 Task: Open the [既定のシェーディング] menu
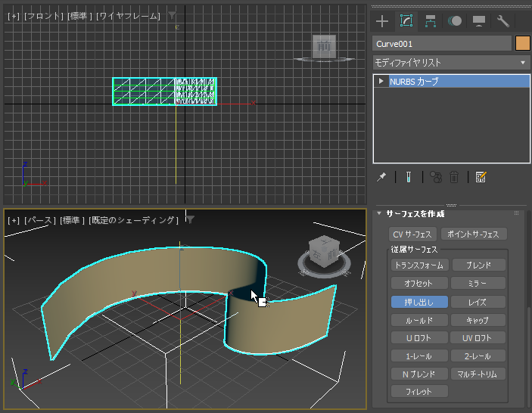pyautogui.click(x=134, y=220)
